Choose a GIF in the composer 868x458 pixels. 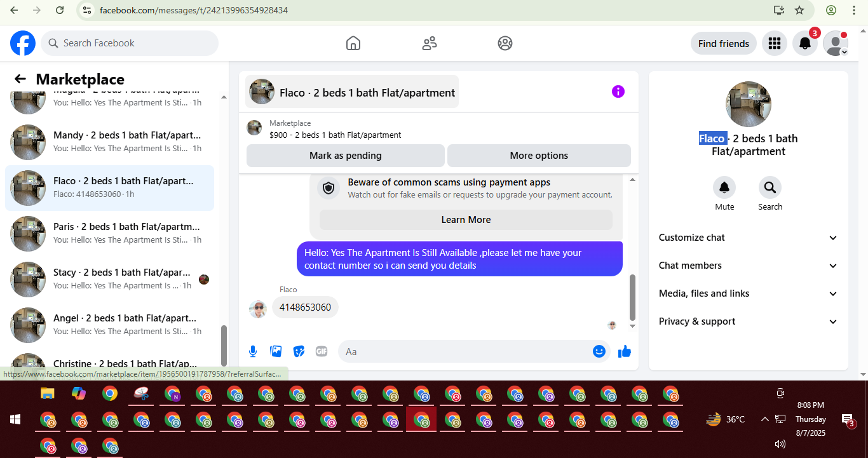pyautogui.click(x=322, y=351)
